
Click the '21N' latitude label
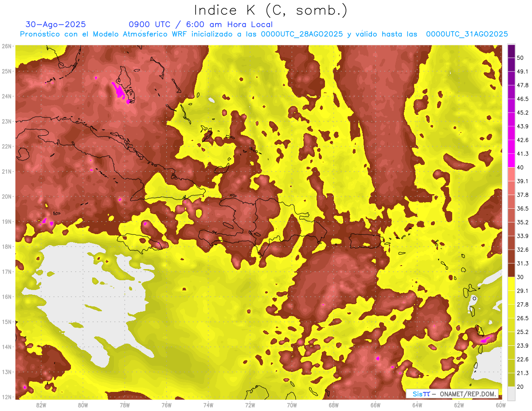(x=7, y=172)
